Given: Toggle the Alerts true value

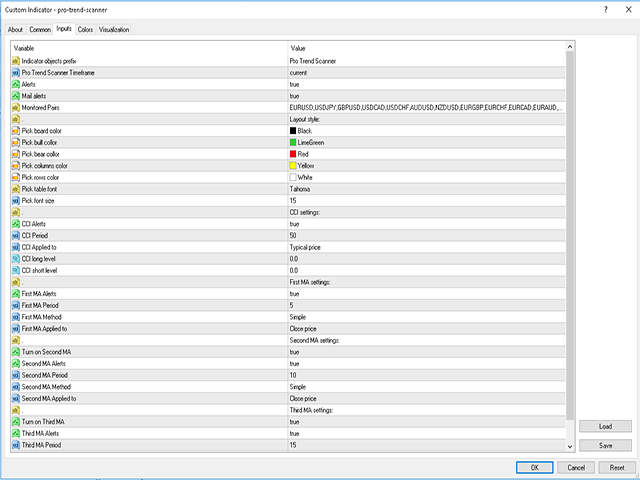Looking at the screenshot, I should [x=294, y=84].
